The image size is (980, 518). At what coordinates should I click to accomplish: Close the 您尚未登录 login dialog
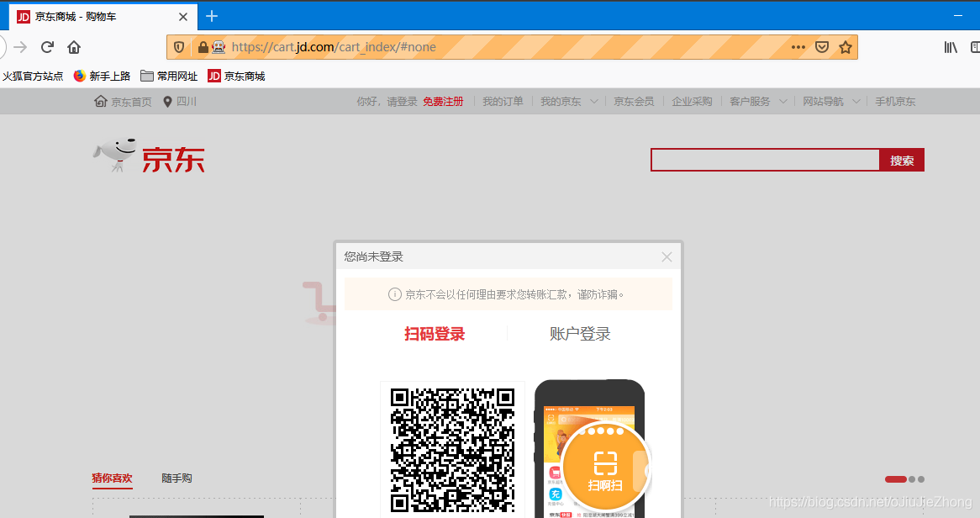(x=666, y=256)
